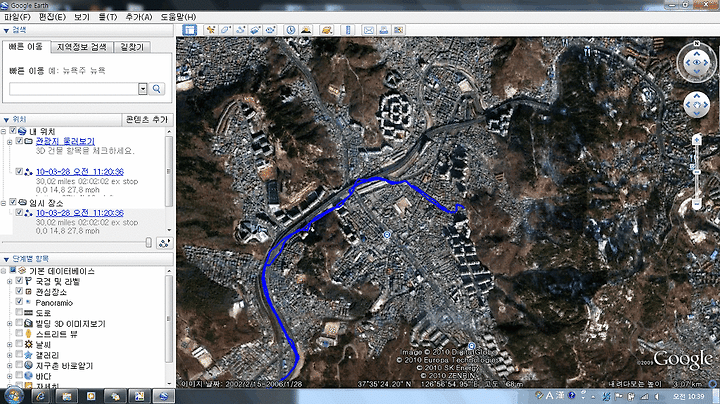Click the move joystick hand control

click(x=697, y=105)
